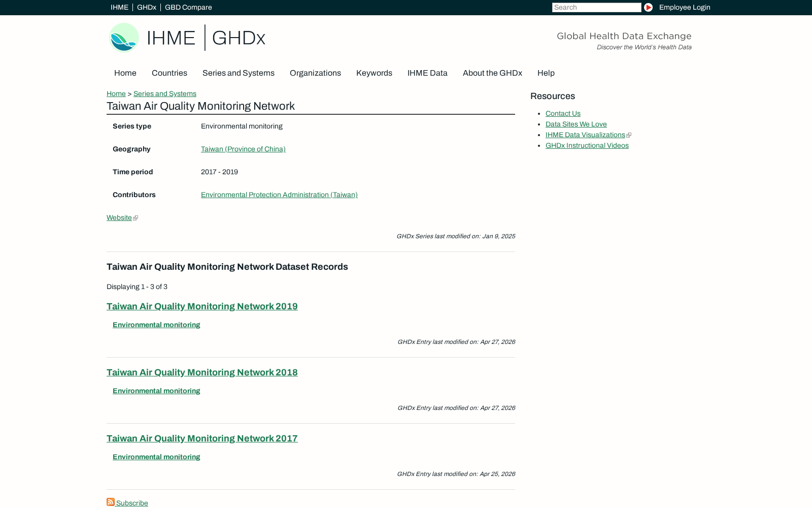Open the IHME Data Visualizations link
Image resolution: width=812 pixels, height=508 pixels.
coord(585,135)
